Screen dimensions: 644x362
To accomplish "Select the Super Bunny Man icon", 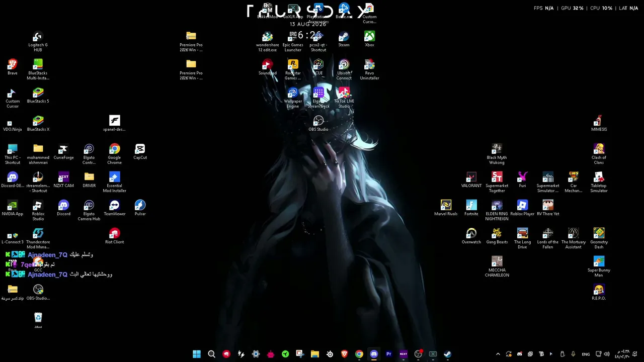I will pyautogui.click(x=599, y=267).
